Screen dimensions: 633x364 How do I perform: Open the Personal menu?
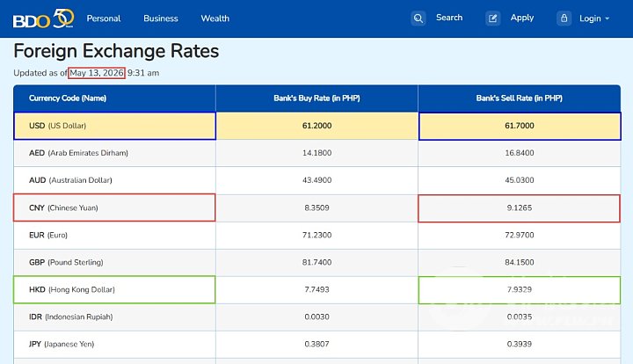(104, 18)
